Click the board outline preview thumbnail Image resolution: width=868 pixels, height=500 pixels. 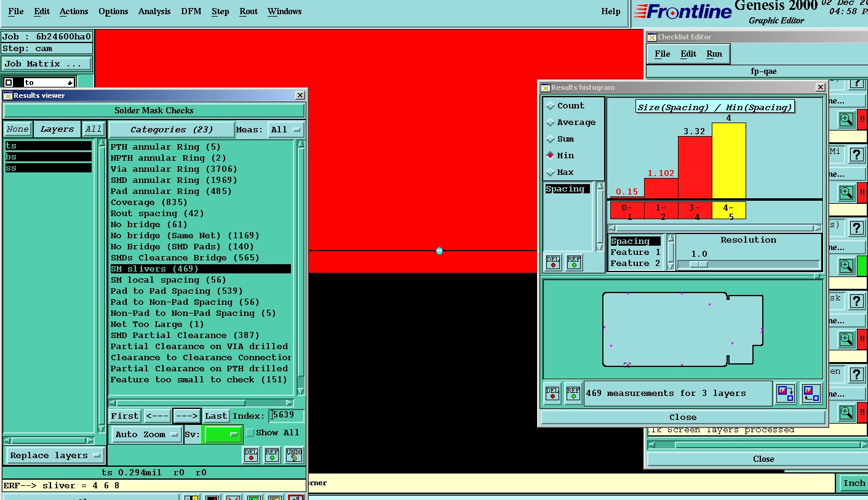coord(683,329)
